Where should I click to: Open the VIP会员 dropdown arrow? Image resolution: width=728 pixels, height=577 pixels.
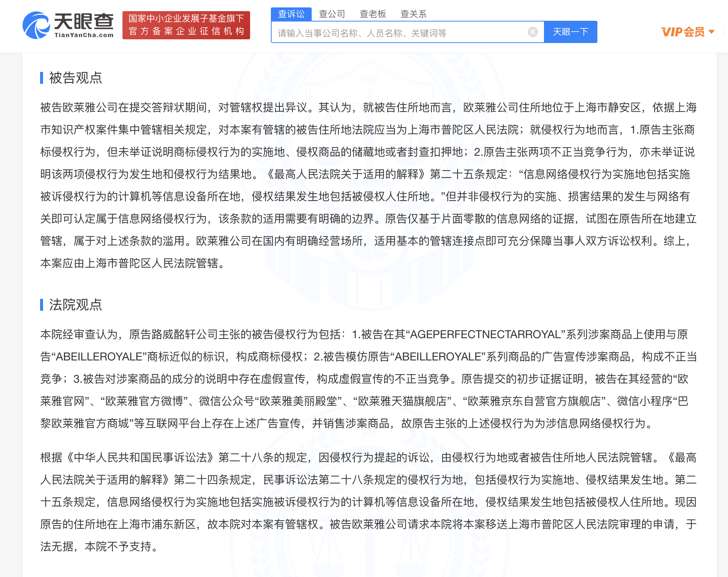click(x=712, y=32)
